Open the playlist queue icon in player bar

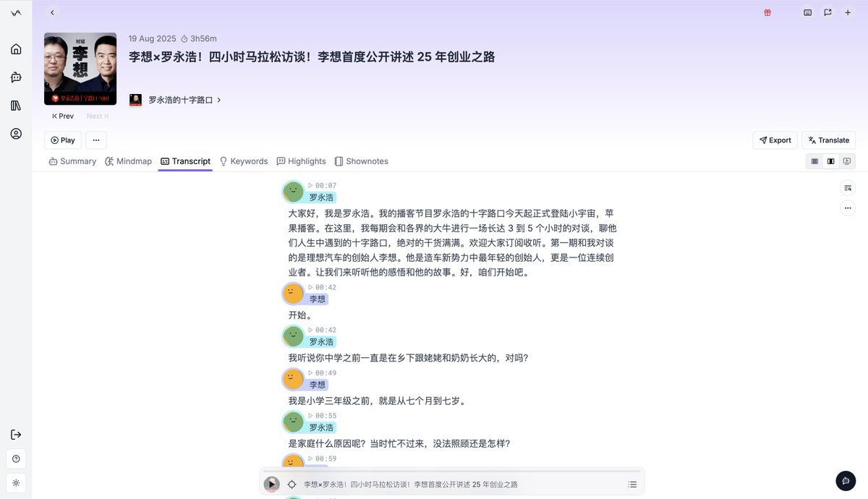coord(632,485)
